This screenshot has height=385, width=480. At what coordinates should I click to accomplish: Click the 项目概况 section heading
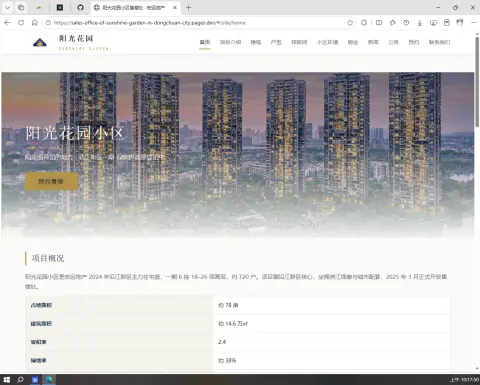click(x=48, y=258)
